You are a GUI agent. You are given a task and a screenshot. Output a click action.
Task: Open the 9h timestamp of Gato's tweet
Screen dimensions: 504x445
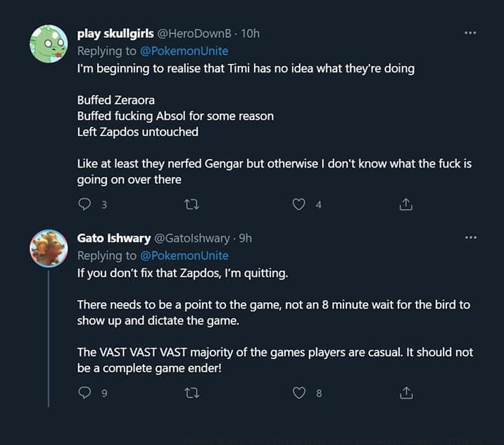coord(246,239)
